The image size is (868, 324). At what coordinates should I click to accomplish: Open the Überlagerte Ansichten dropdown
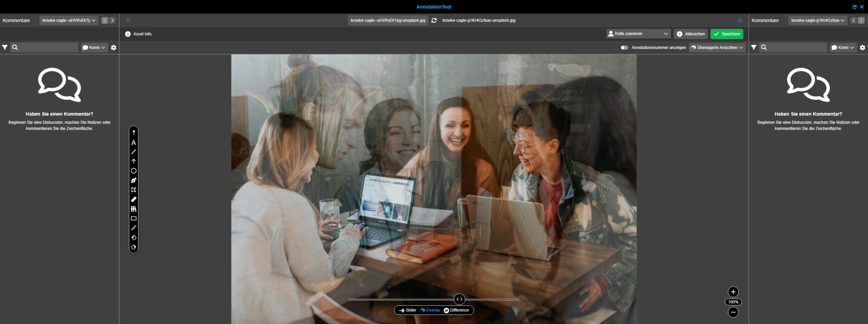717,48
